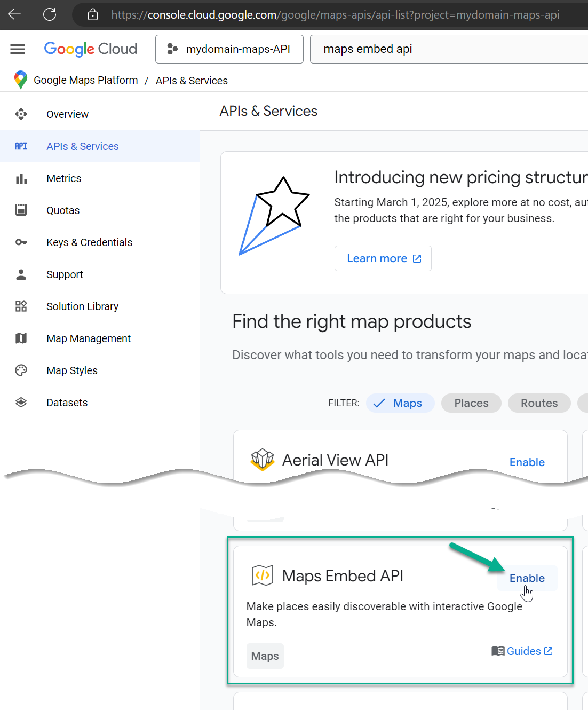Image resolution: width=588 pixels, height=710 pixels.
Task: Select the Introducing new pricing structure heading
Action: click(461, 177)
